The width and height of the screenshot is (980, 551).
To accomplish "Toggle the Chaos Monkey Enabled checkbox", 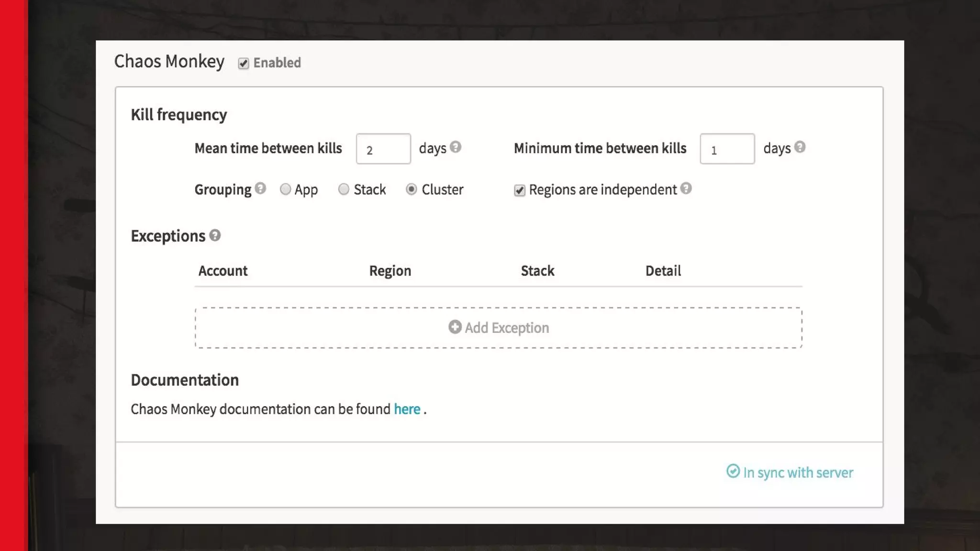I will 244,63.
